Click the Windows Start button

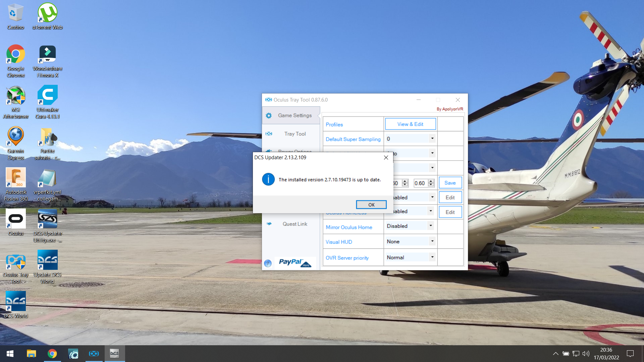(10, 354)
